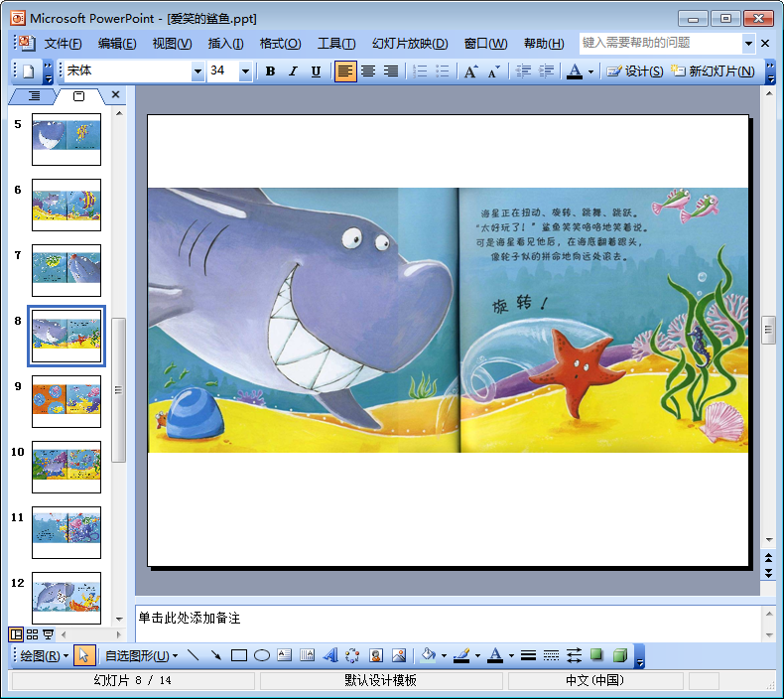Click the help question input box

coord(660,43)
